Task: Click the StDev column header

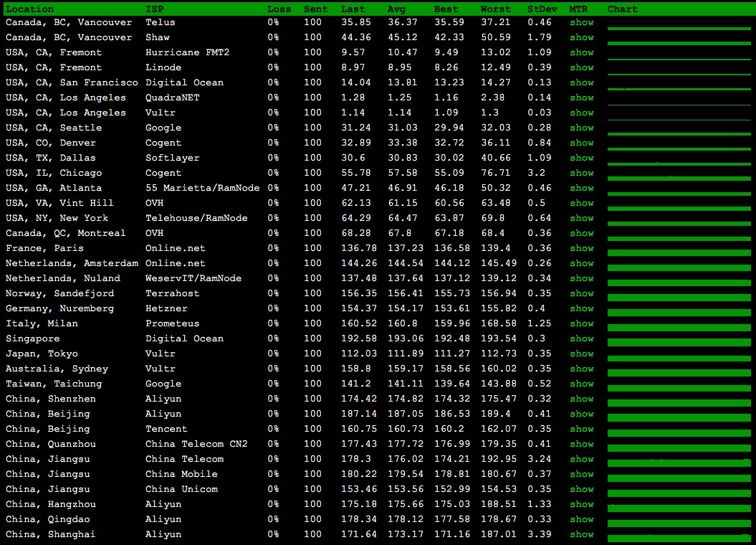Action: 542,9
